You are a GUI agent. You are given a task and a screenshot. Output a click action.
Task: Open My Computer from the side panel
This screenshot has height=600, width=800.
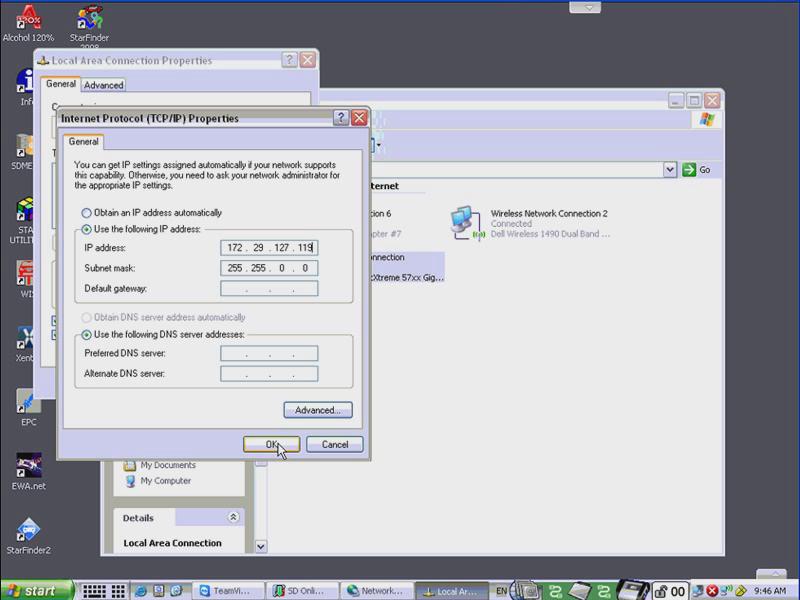pyautogui.click(x=165, y=481)
